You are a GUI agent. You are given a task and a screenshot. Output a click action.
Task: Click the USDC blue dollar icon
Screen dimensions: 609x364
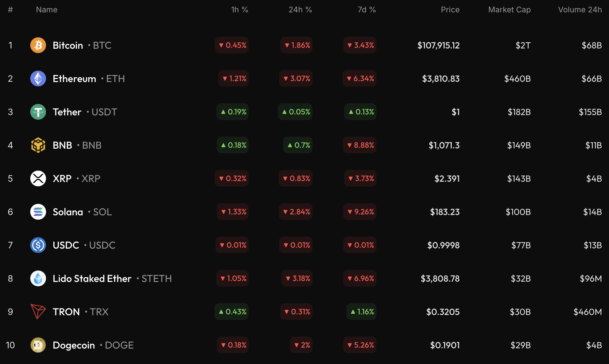38,245
